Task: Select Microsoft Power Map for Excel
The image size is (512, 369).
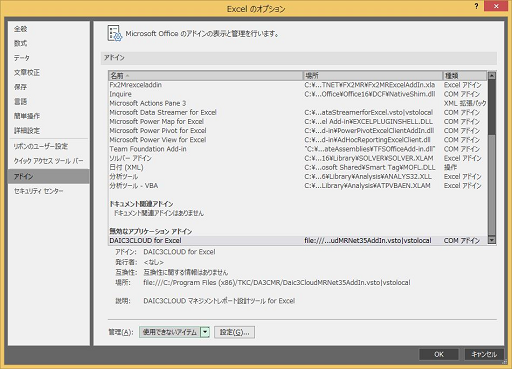Action: pyautogui.click(x=298, y=122)
